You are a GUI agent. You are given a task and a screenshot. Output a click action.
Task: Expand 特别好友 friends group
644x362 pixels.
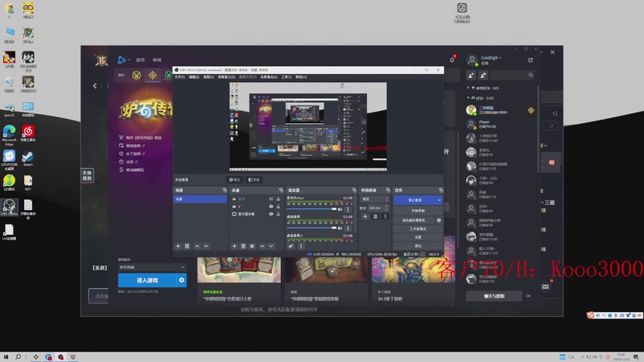pos(468,88)
